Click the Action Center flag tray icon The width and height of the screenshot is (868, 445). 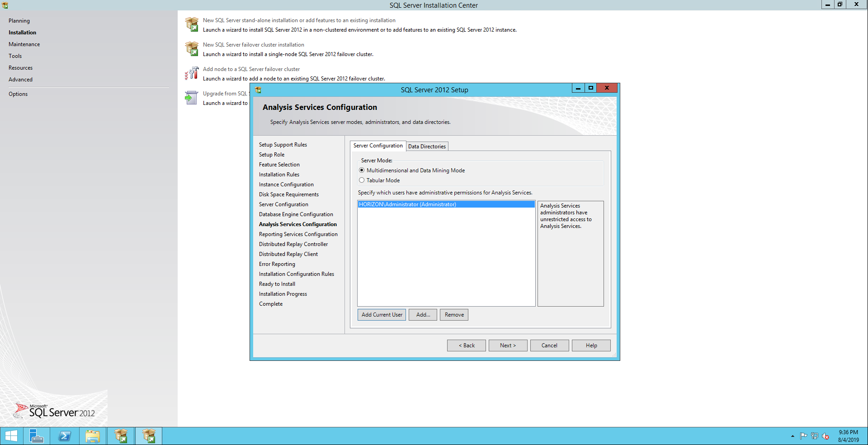click(803, 436)
